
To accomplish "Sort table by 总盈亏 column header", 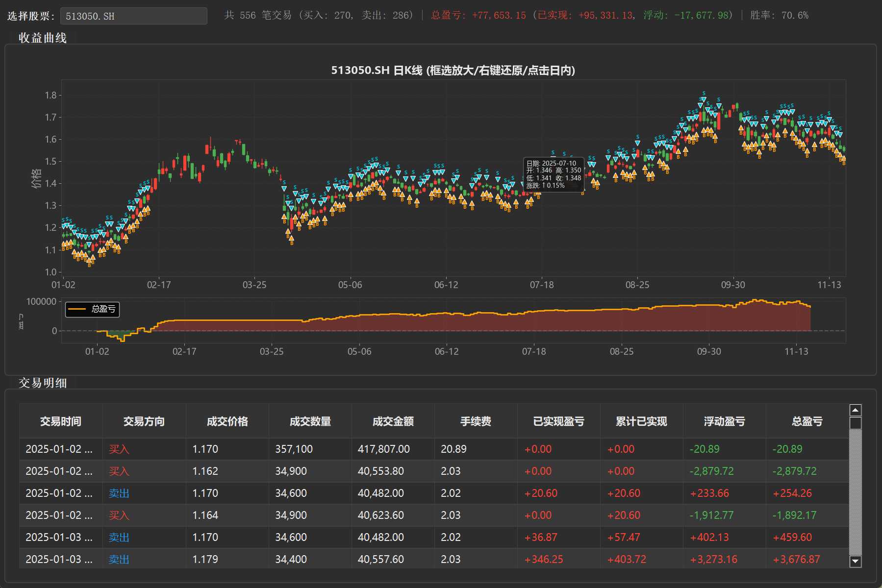I will tap(807, 421).
